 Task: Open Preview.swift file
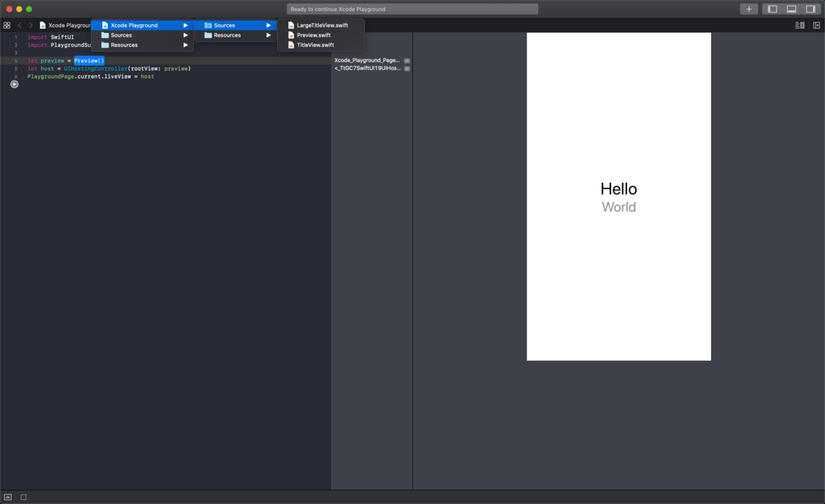click(321, 35)
